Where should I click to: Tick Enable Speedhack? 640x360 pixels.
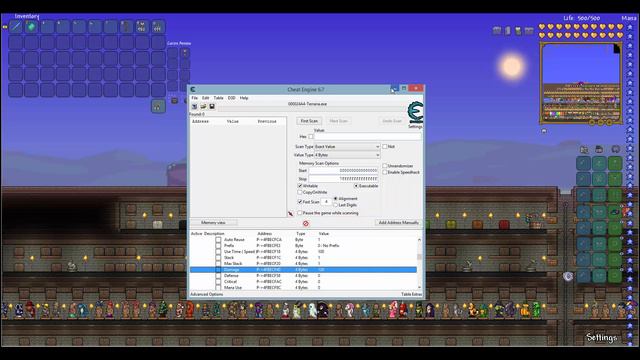(x=385, y=172)
